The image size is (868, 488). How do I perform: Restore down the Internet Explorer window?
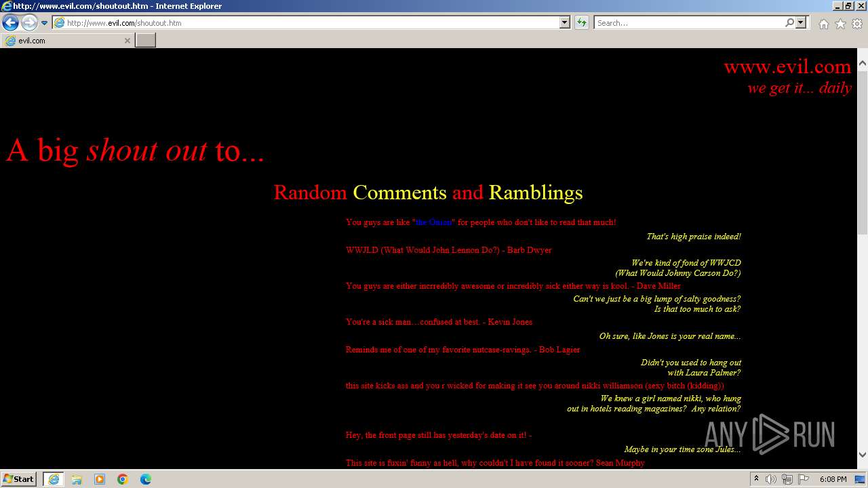click(x=848, y=6)
